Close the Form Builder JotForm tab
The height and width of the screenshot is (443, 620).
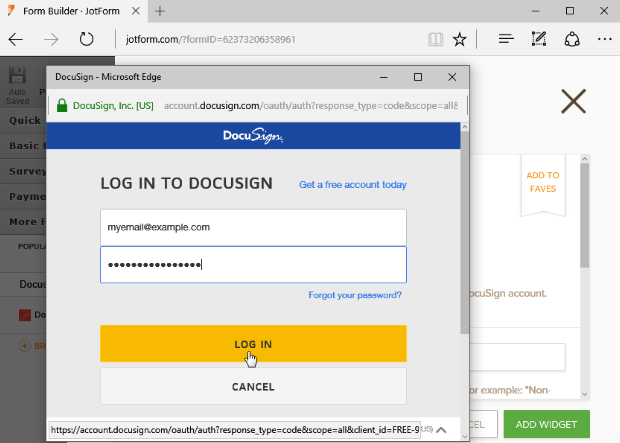coord(136,11)
